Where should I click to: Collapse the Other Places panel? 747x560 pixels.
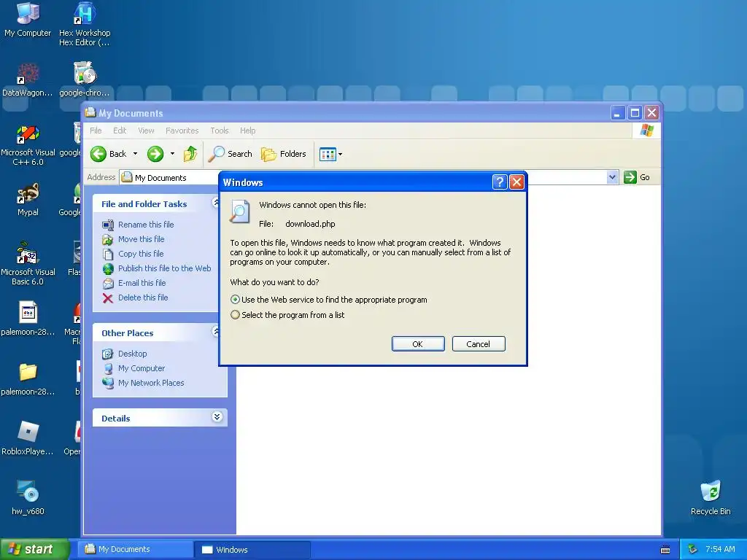(216, 332)
